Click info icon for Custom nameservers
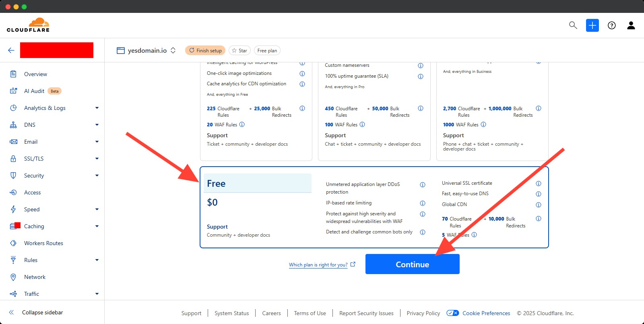The image size is (644, 324). (x=421, y=66)
